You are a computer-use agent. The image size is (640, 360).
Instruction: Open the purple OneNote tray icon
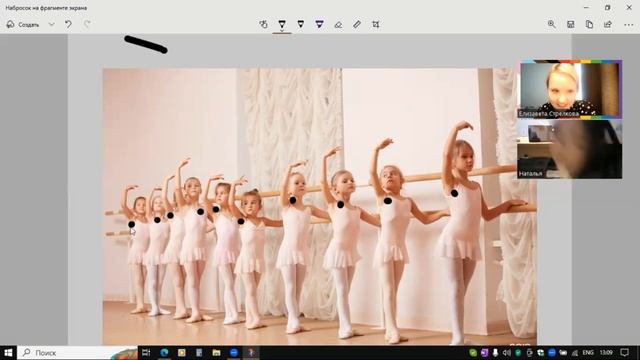coord(484,353)
